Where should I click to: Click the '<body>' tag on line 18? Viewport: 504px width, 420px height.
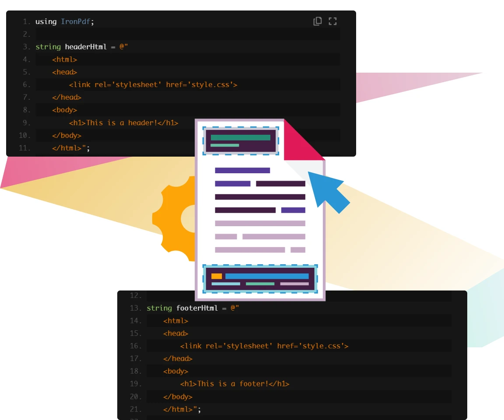coord(176,371)
